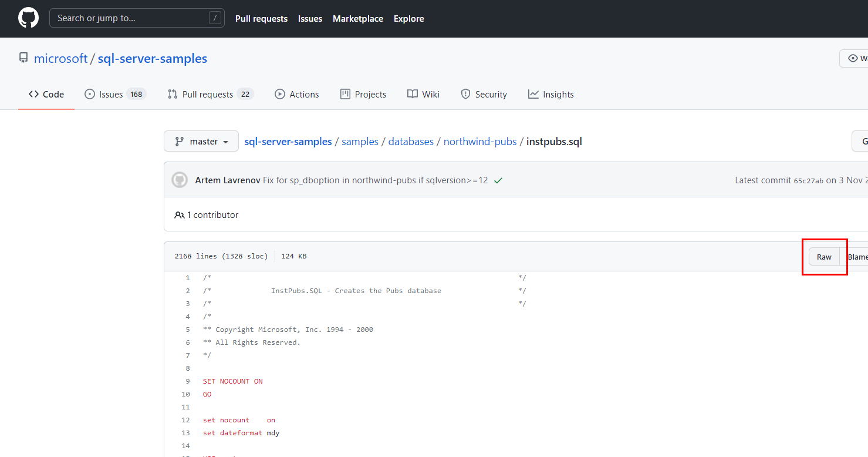
Task: Click the 22 pull requests counter badge
Action: pos(245,94)
